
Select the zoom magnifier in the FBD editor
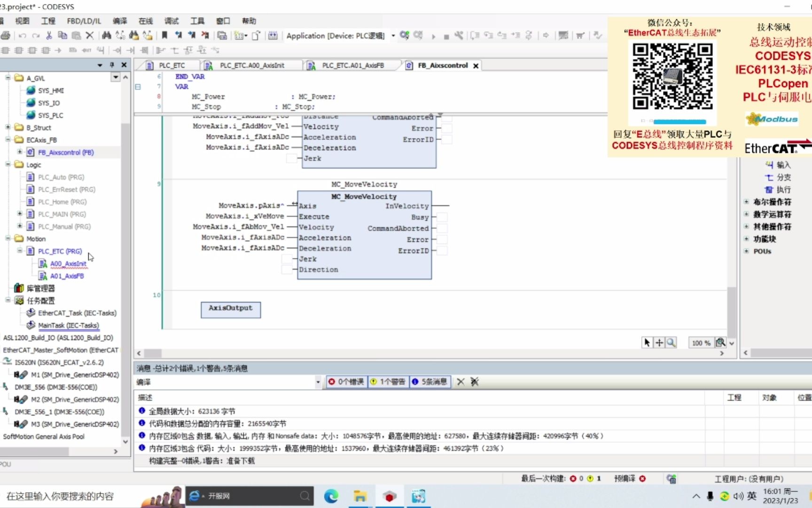pyautogui.click(x=671, y=342)
